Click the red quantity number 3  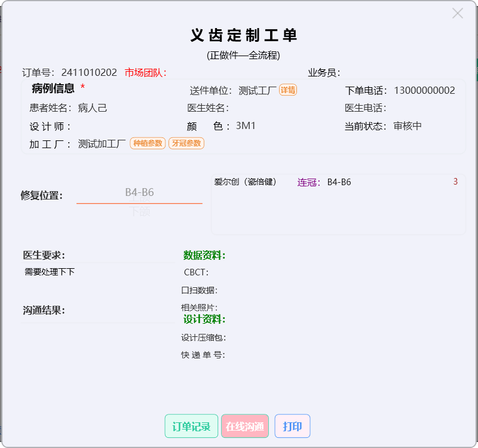click(455, 182)
